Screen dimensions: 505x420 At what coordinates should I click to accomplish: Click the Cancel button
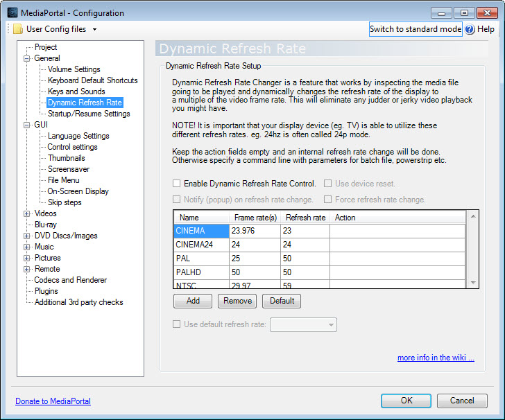pos(462,401)
